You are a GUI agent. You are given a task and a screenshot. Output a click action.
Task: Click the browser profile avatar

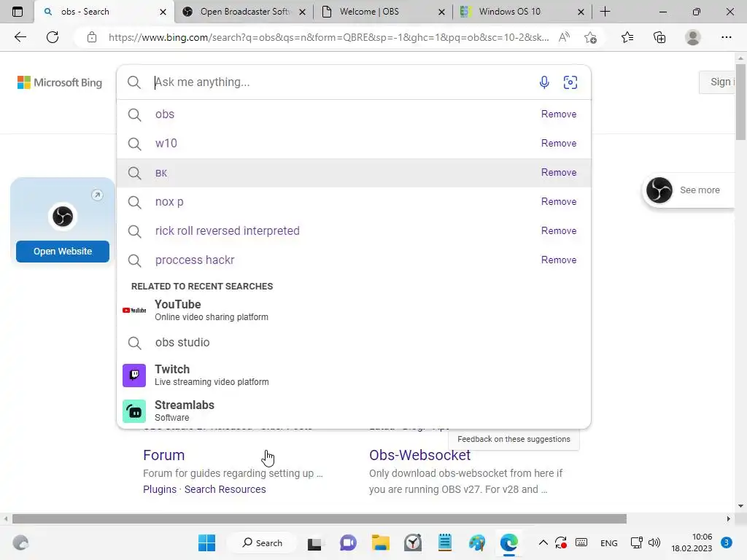tap(693, 37)
